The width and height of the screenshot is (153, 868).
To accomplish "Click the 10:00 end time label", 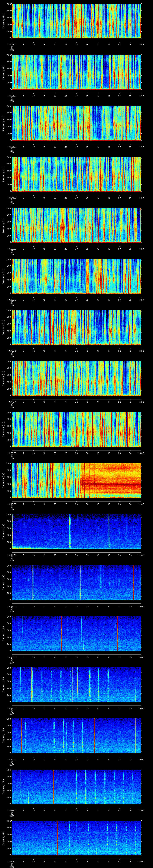I will tap(141, 453).
